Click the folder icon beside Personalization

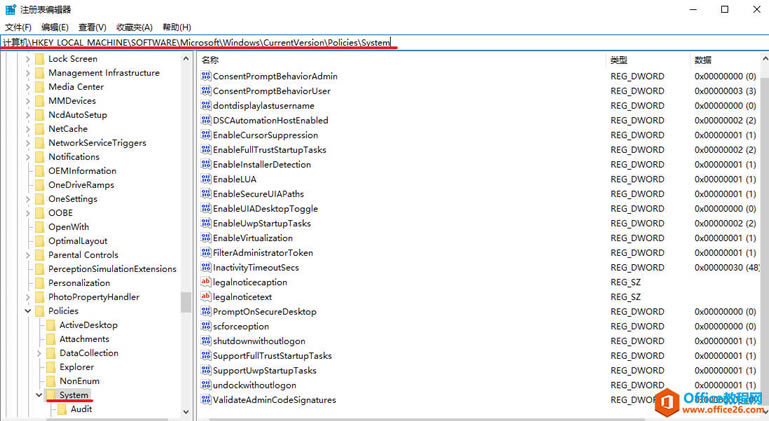tap(40, 283)
